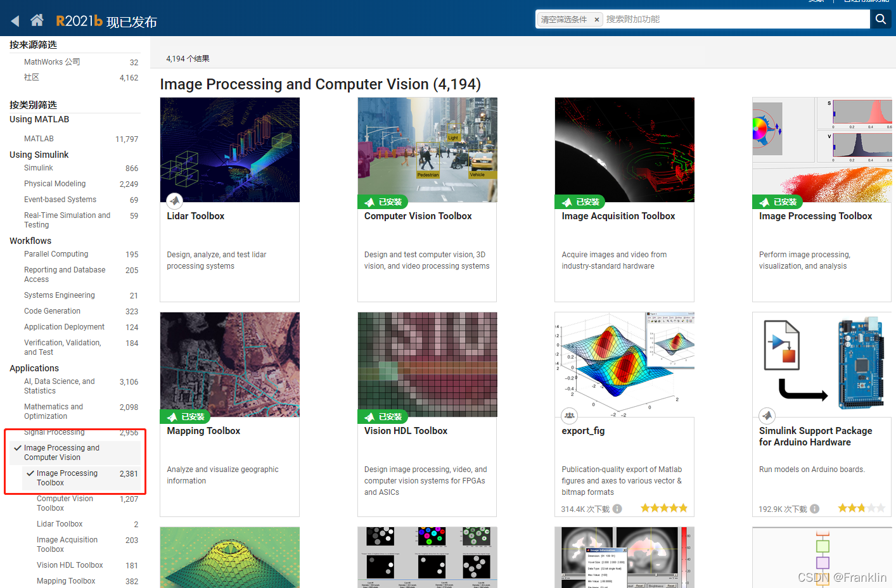Open Simulink Support Package for Arduino Hardware
This screenshot has width=896, height=588.
click(816, 437)
